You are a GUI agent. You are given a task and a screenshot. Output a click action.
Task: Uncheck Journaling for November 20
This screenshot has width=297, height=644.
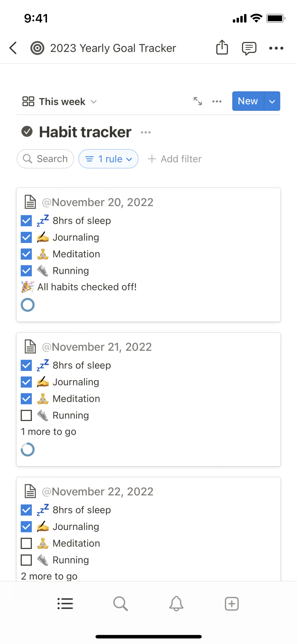26,237
